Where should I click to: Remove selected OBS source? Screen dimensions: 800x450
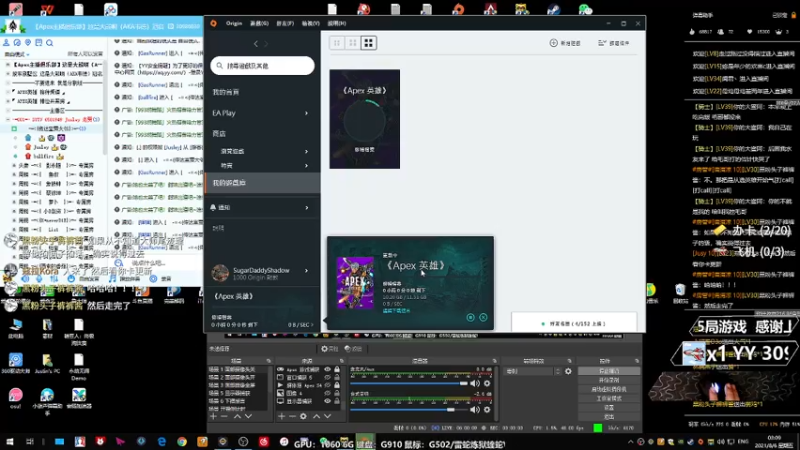[x=292, y=416]
